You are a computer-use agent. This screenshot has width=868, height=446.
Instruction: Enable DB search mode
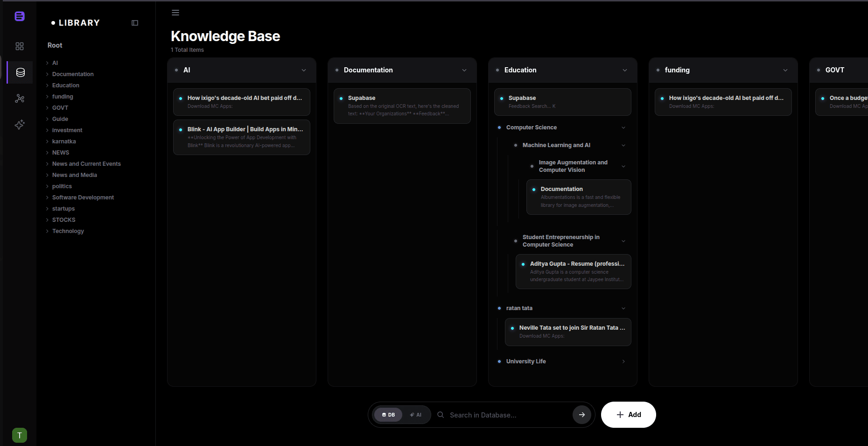coord(388,415)
